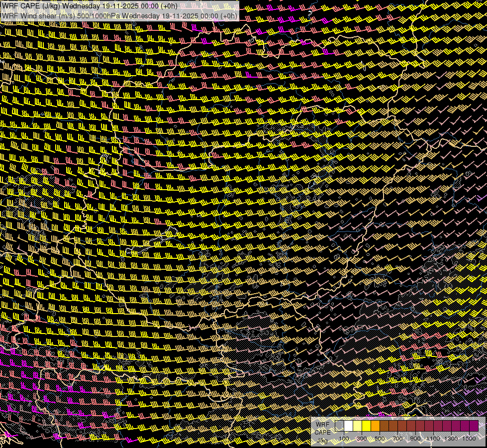
Task: Click the 1300 legend value
Action: 451,439
